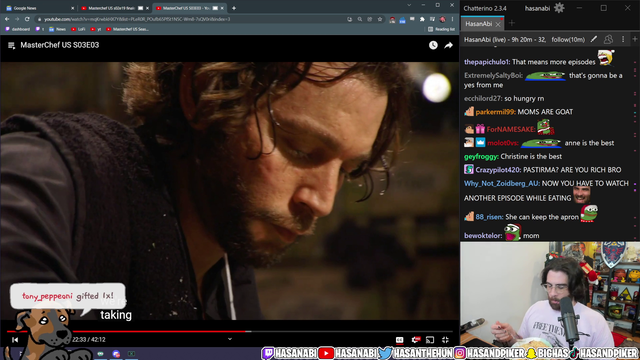Open the News bookmark

[x=58, y=29]
